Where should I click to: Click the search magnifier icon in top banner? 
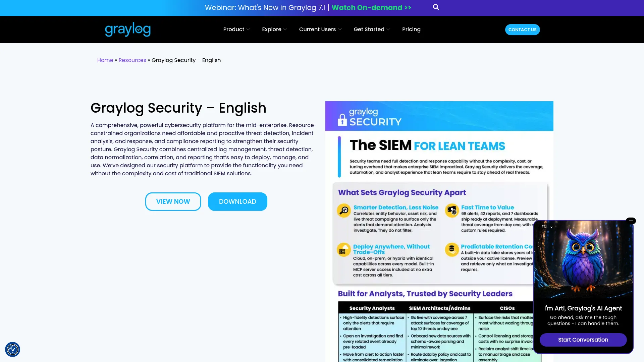pyautogui.click(x=436, y=7)
